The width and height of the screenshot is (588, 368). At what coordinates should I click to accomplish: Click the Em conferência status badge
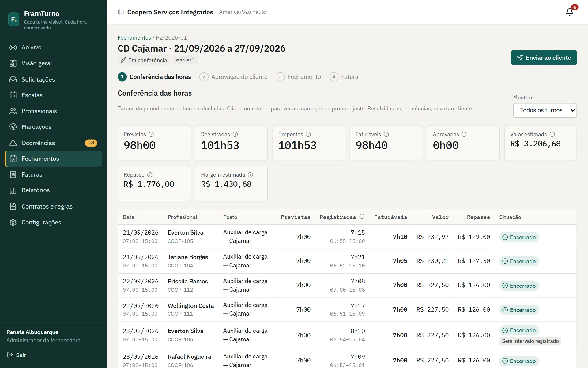(x=144, y=60)
